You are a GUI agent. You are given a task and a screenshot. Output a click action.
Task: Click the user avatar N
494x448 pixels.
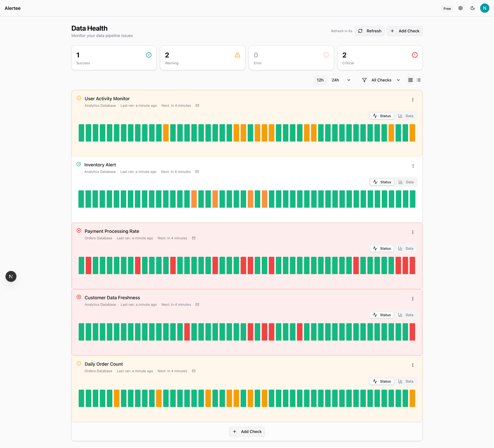click(484, 8)
